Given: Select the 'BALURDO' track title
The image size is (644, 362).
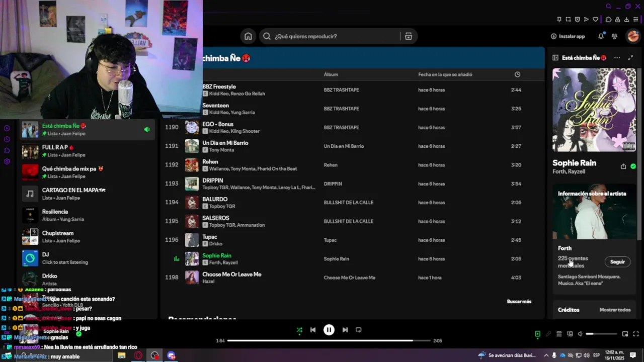Looking at the screenshot, I should (215, 199).
